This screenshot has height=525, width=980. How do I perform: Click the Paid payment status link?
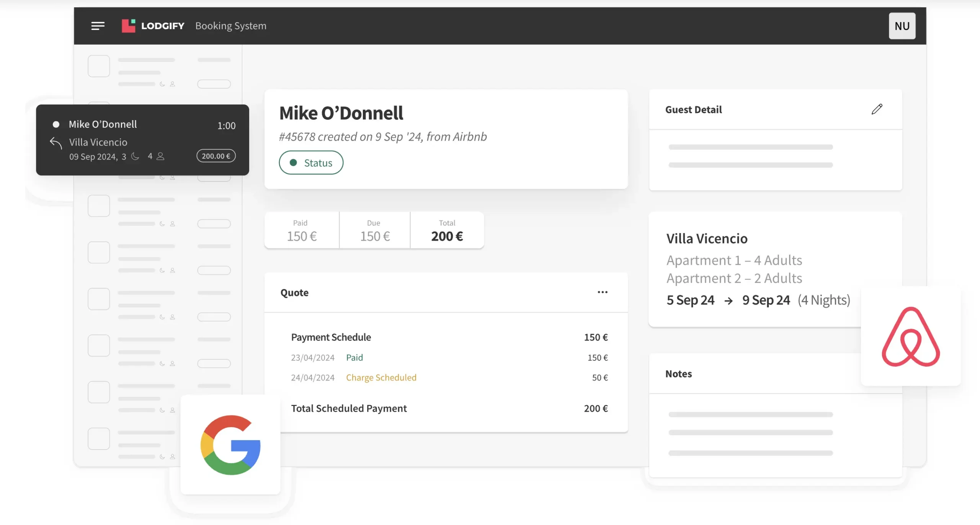coord(354,357)
